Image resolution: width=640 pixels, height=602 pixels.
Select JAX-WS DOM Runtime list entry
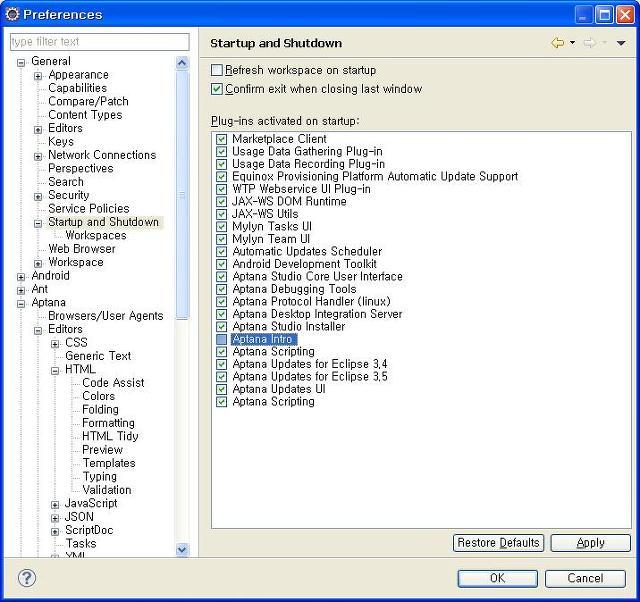pos(289,202)
